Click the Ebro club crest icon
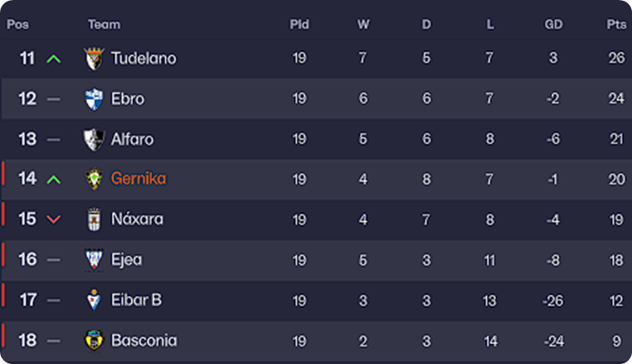This screenshot has width=632, height=364. point(93,99)
